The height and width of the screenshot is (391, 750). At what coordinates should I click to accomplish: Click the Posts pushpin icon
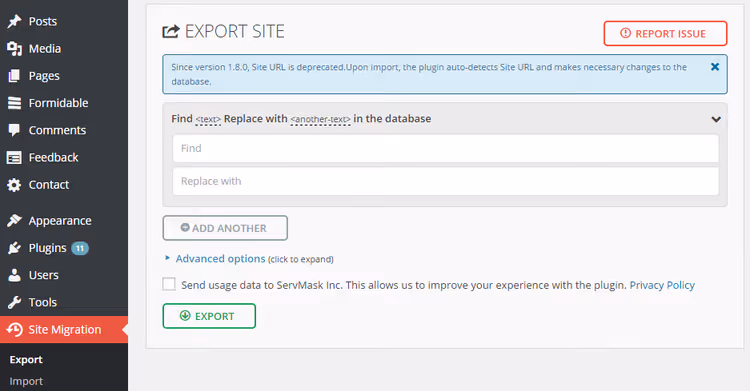tap(14, 21)
